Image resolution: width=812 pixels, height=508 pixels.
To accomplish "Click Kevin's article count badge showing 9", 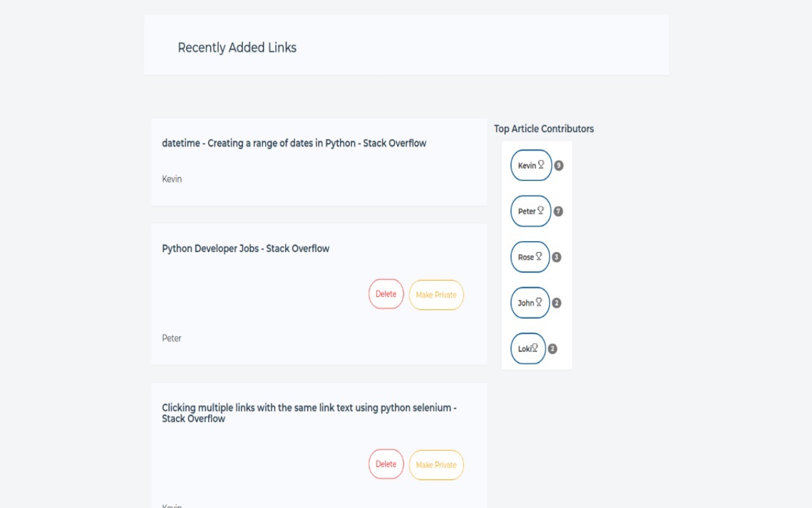I will [558, 166].
